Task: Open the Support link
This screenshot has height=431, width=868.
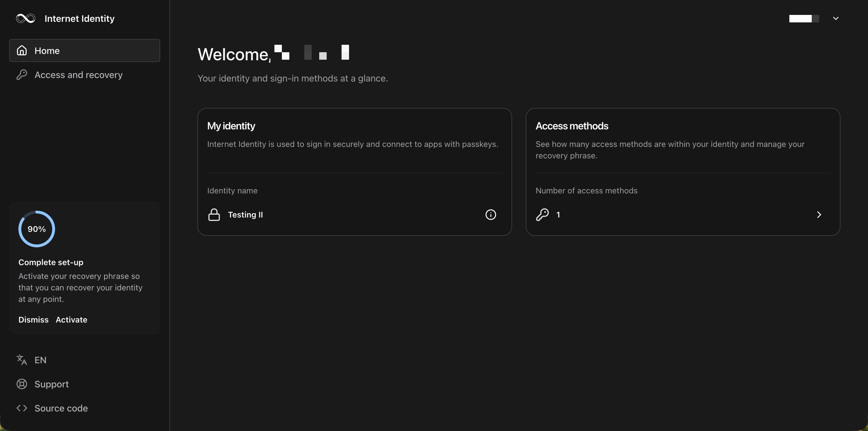Action: tap(52, 384)
